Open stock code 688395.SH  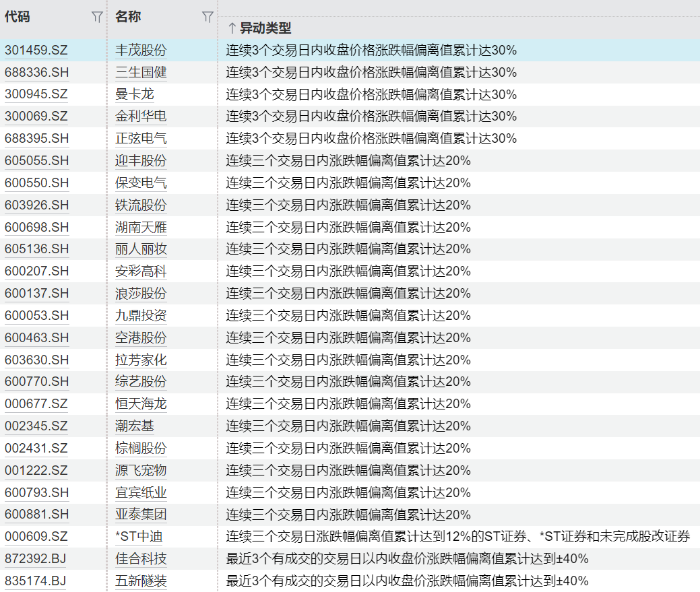36,138
